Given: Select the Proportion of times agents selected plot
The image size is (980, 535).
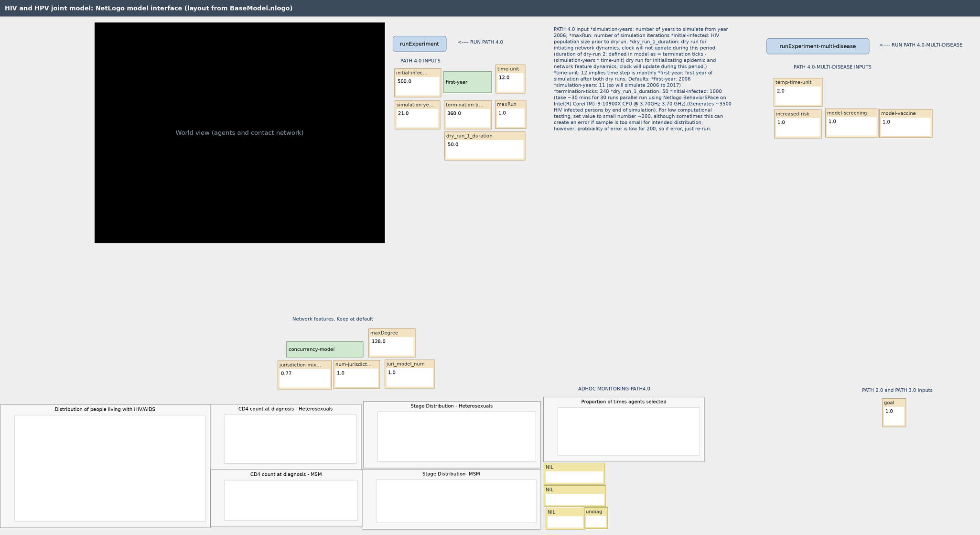Looking at the screenshot, I should coord(624,429).
